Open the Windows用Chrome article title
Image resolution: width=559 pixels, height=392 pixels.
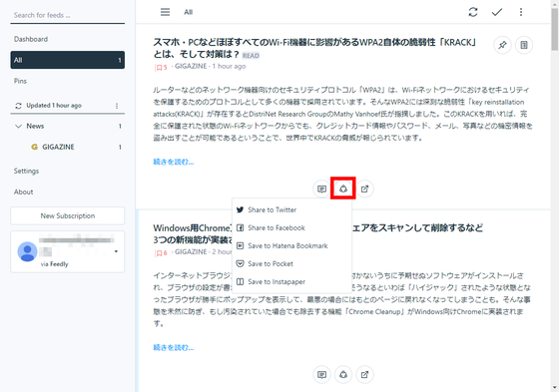[x=193, y=233]
